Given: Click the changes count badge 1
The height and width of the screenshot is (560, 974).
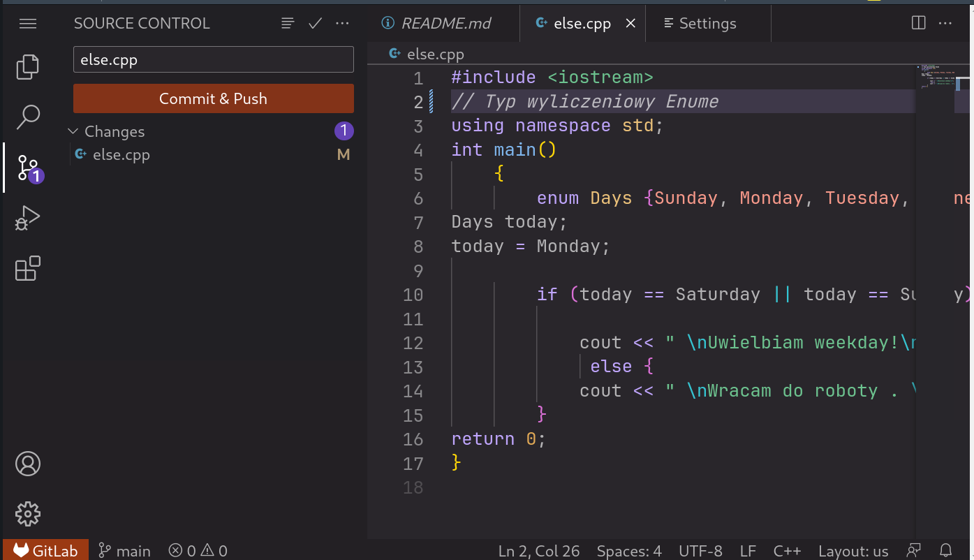Looking at the screenshot, I should coord(344,131).
